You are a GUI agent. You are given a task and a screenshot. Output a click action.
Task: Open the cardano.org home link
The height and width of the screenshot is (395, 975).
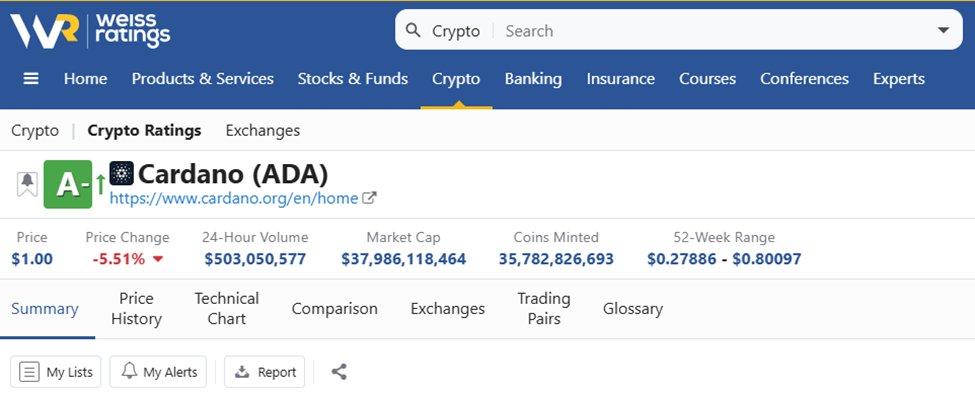click(234, 198)
